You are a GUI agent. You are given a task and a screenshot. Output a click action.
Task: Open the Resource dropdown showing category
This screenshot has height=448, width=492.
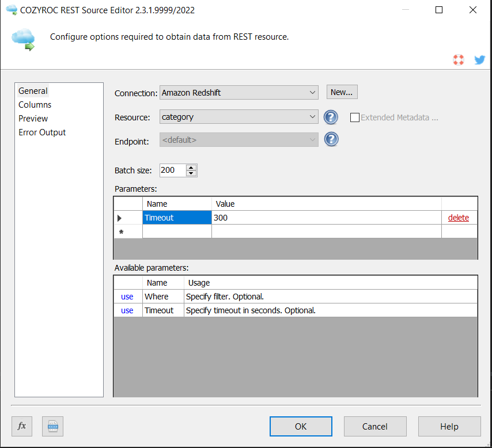tap(239, 117)
